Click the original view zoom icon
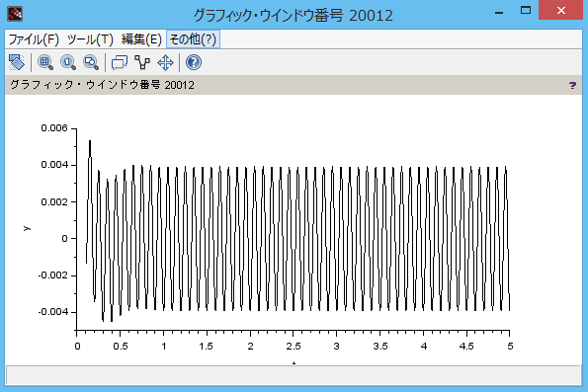This screenshot has width=588, height=392. [x=68, y=62]
